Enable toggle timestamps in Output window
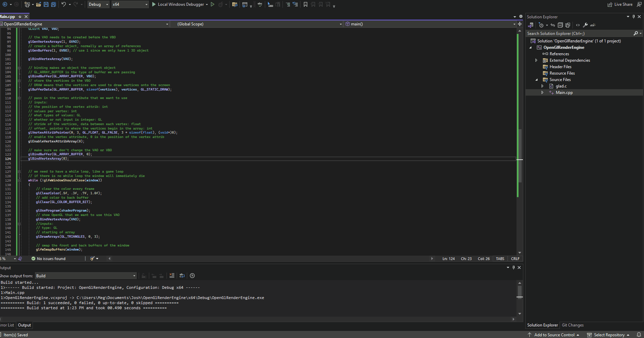644x338 pixels. [192, 276]
